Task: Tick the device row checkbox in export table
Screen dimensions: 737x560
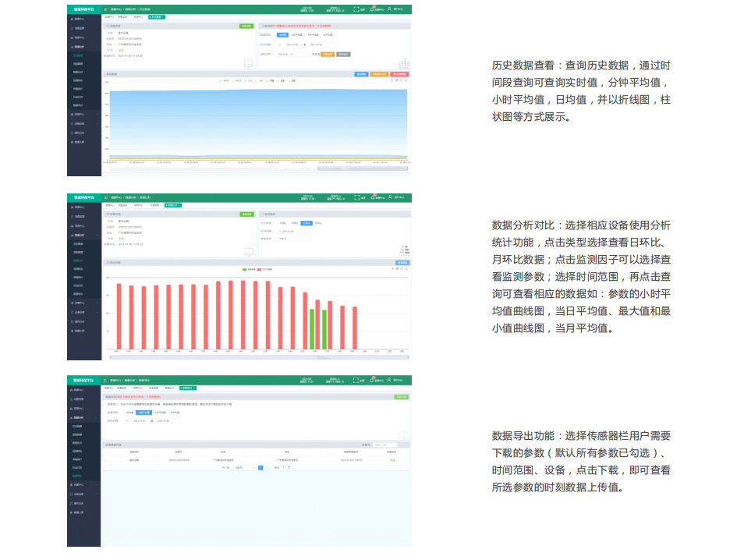Action: pyautogui.click(x=108, y=460)
